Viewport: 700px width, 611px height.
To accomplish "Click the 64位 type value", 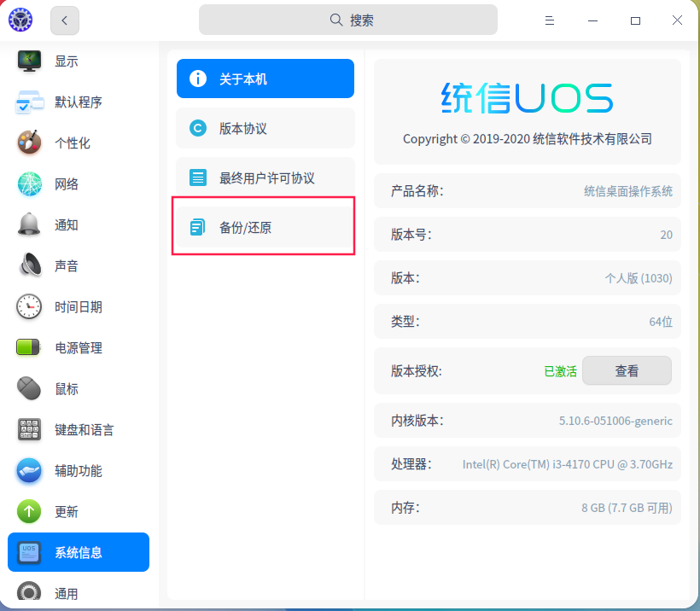I will click(x=661, y=322).
